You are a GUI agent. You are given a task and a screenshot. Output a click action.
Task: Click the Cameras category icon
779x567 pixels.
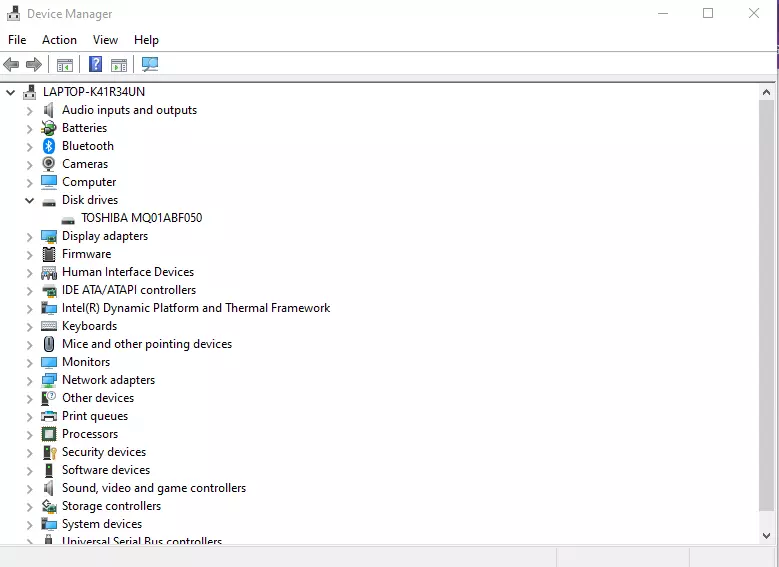[49, 164]
